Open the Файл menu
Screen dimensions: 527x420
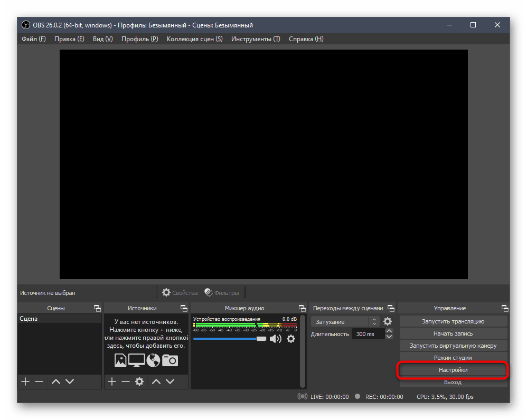coord(33,39)
